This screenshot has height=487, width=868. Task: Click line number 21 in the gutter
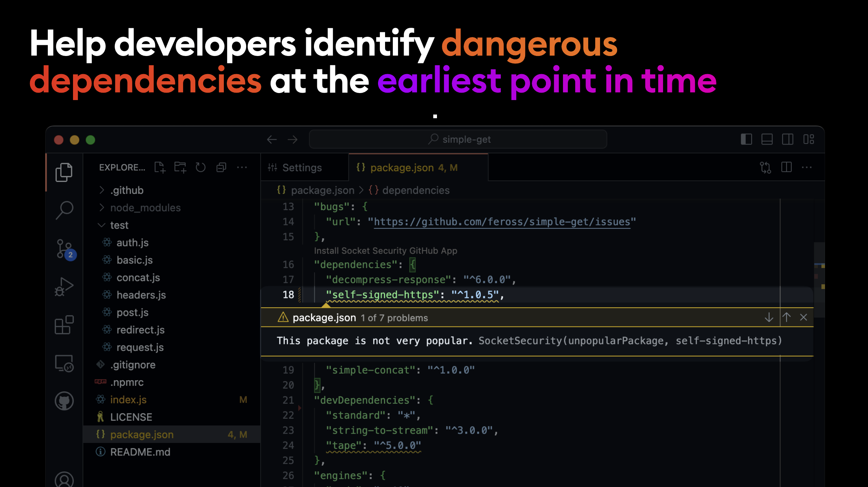point(288,400)
